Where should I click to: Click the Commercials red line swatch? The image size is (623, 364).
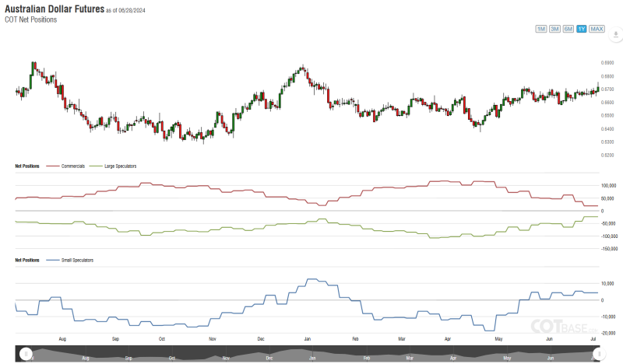click(x=53, y=166)
